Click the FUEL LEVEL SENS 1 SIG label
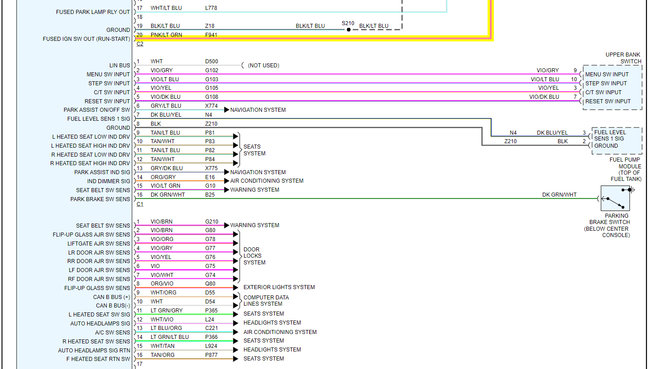This screenshot has width=650, height=369. (98, 119)
